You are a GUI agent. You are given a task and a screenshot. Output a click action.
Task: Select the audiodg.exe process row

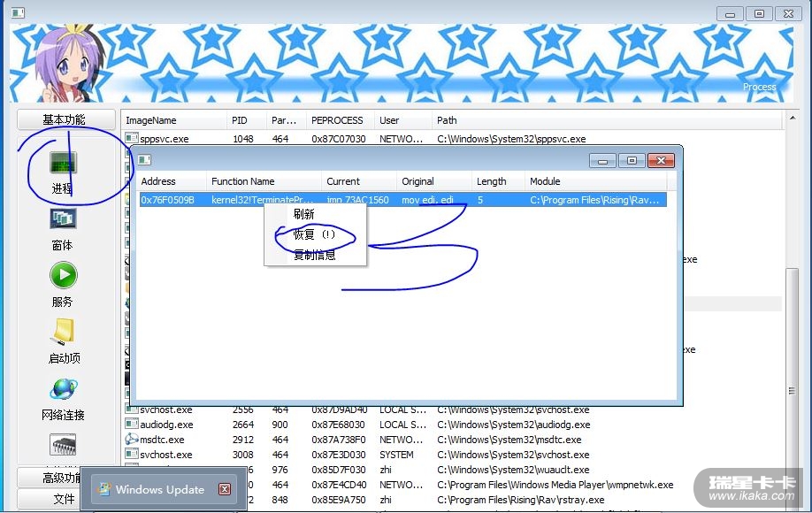[453, 425]
